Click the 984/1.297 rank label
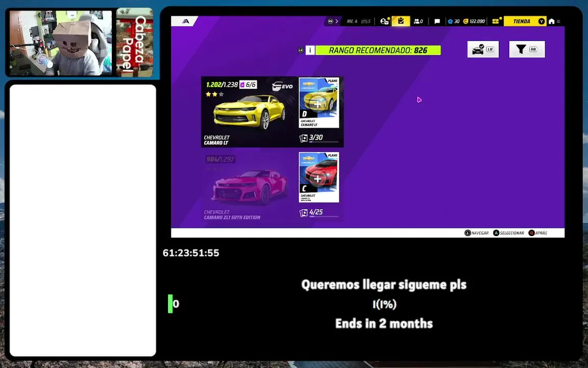 (x=220, y=159)
